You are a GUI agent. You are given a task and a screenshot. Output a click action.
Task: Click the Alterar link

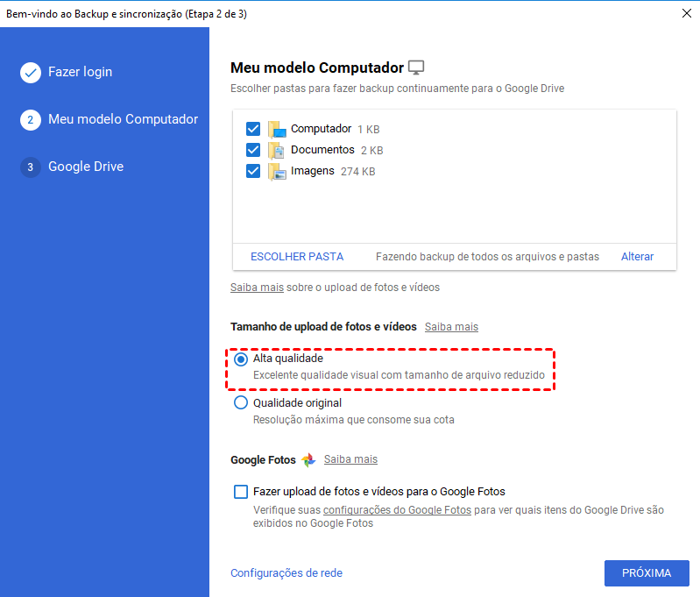(x=637, y=257)
